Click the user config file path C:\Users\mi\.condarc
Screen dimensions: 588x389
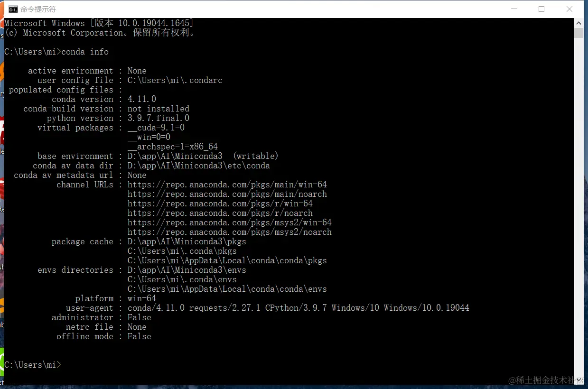175,80
